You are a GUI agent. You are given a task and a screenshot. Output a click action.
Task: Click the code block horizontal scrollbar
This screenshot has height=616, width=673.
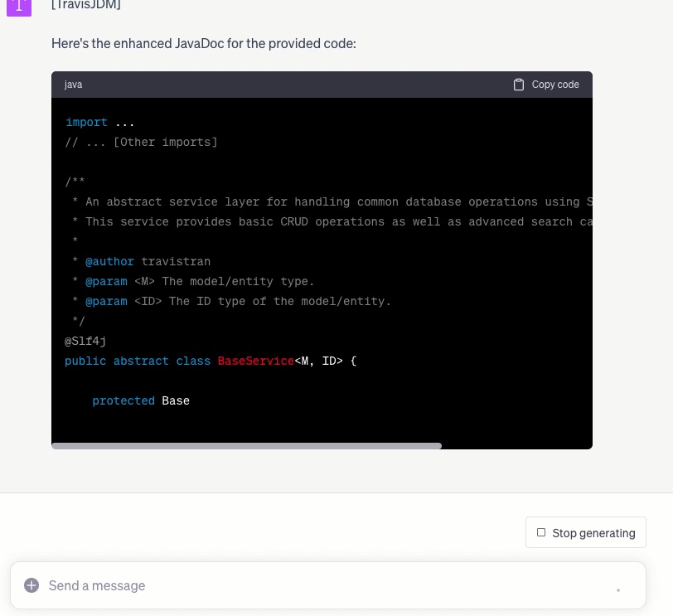247,446
